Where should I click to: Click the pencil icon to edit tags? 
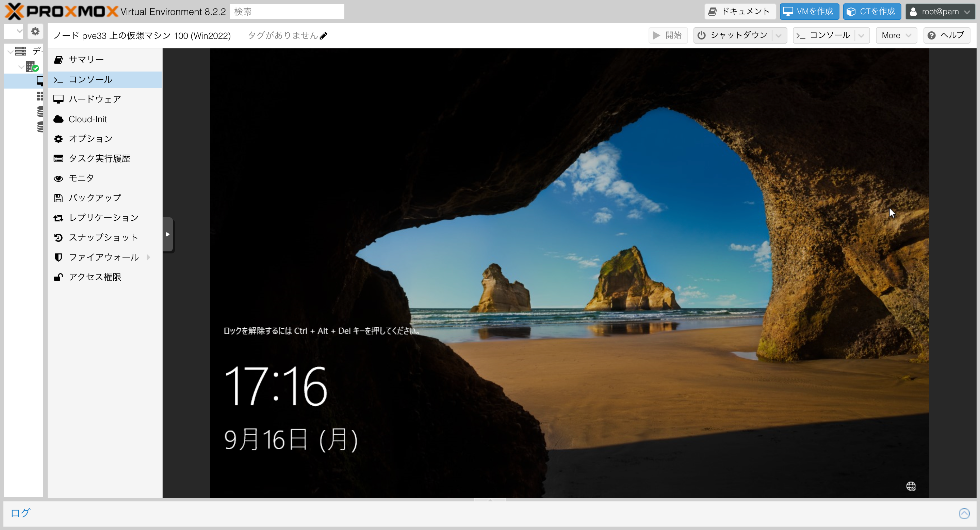tap(323, 36)
